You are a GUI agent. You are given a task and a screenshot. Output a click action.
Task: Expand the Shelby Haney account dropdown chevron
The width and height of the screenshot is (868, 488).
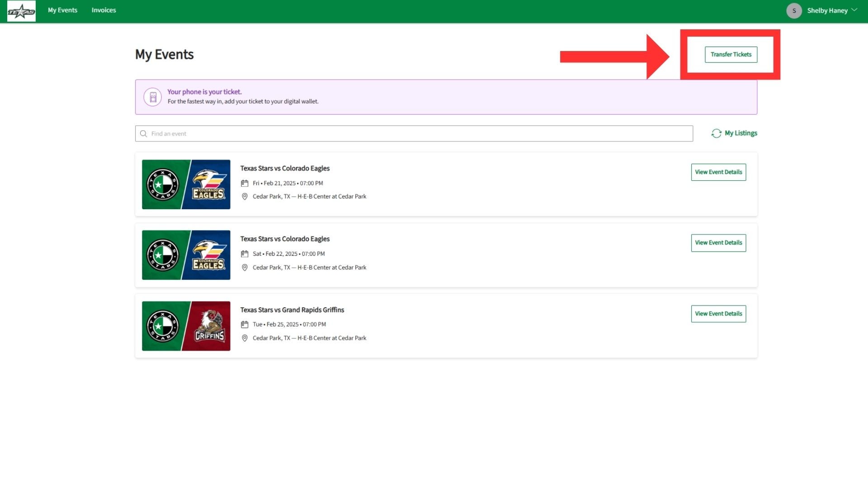coord(854,10)
